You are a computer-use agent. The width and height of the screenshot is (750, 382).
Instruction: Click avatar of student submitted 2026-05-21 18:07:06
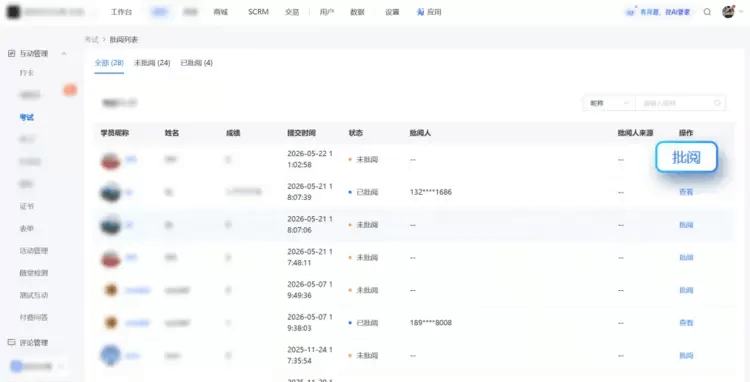click(110, 225)
